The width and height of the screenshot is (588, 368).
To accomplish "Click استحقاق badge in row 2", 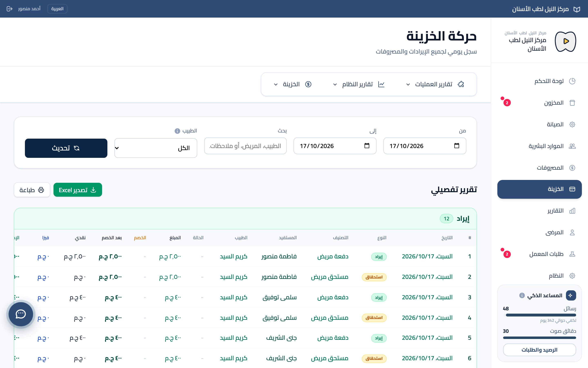I will (x=374, y=277).
